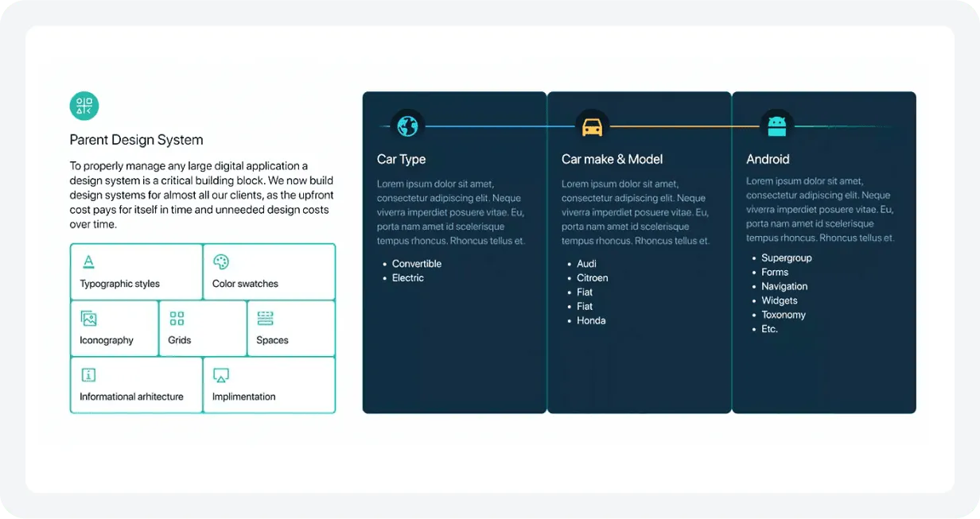Open the Spaces tile
980x519 pixels.
[291, 328]
